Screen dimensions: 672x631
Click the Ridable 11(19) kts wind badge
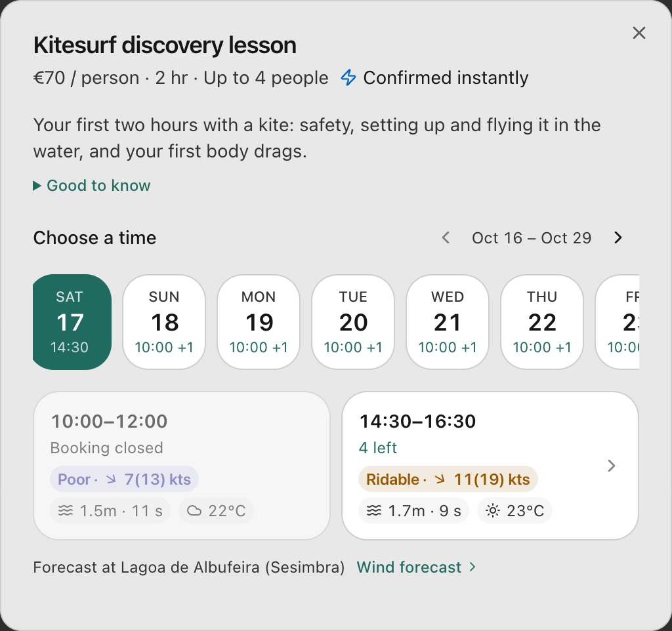pyautogui.click(x=448, y=479)
